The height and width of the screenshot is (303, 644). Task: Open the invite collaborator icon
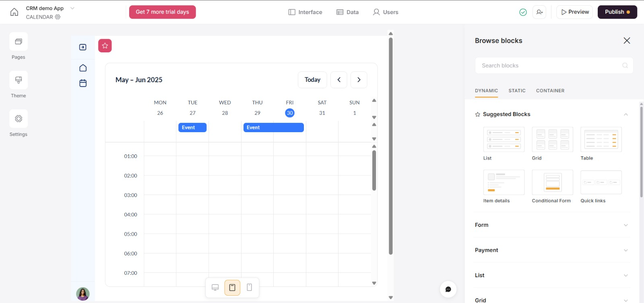(539, 12)
